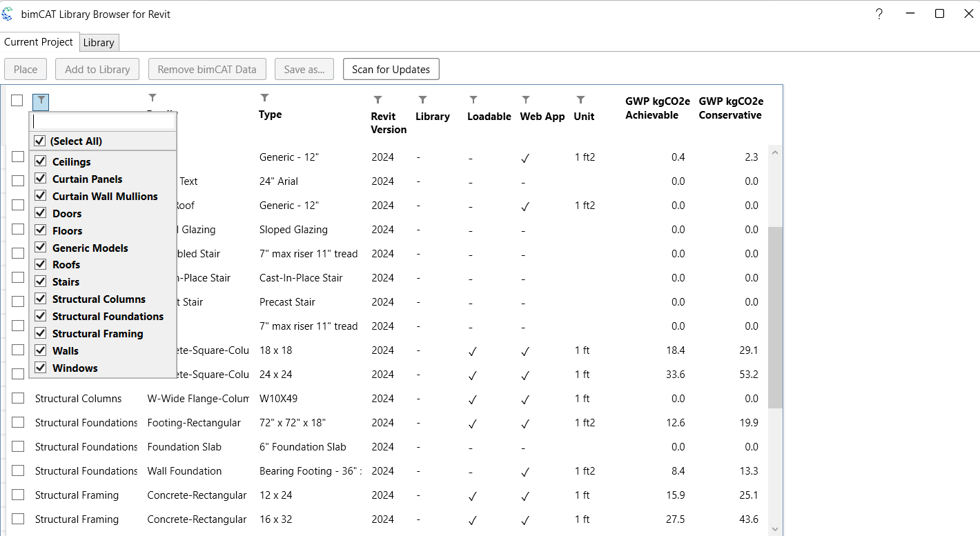The image size is (980, 536).
Task: Click the bimCAT app logo icon
Action: (8, 14)
